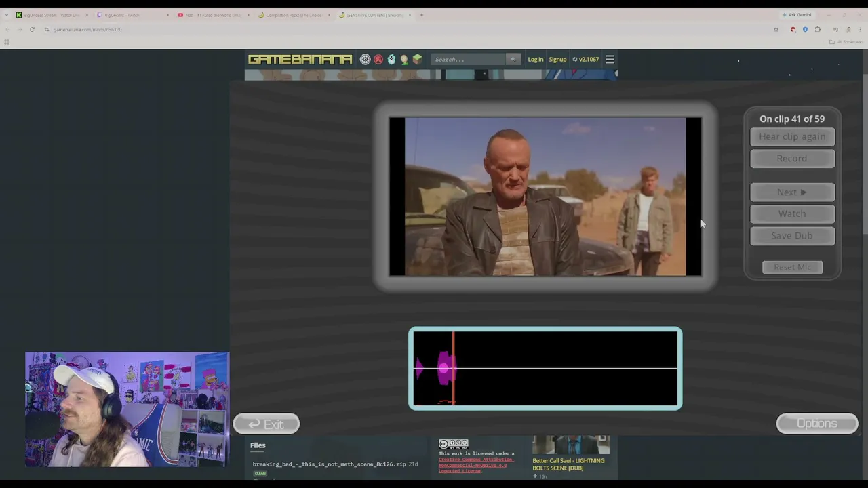Click the search magnifier button
The width and height of the screenshot is (868, 488).
pos(513,60)
